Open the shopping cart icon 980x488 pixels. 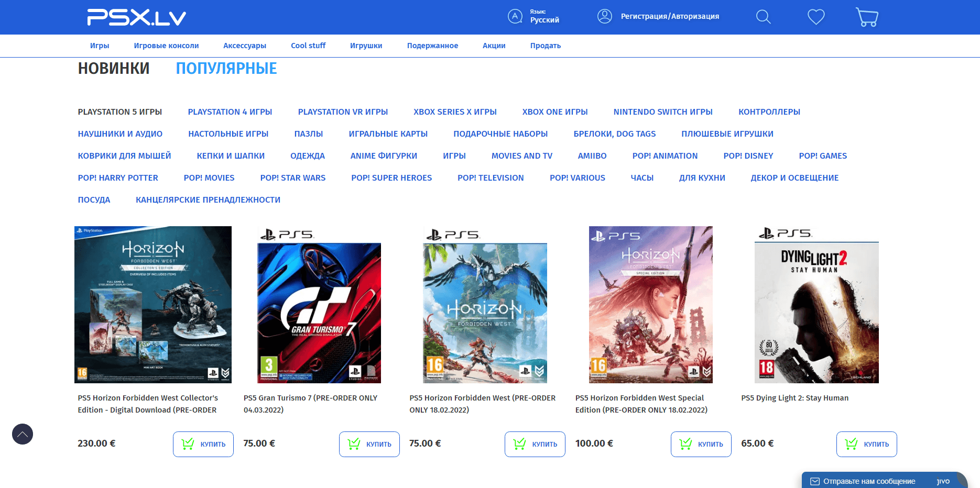point(867,17)
